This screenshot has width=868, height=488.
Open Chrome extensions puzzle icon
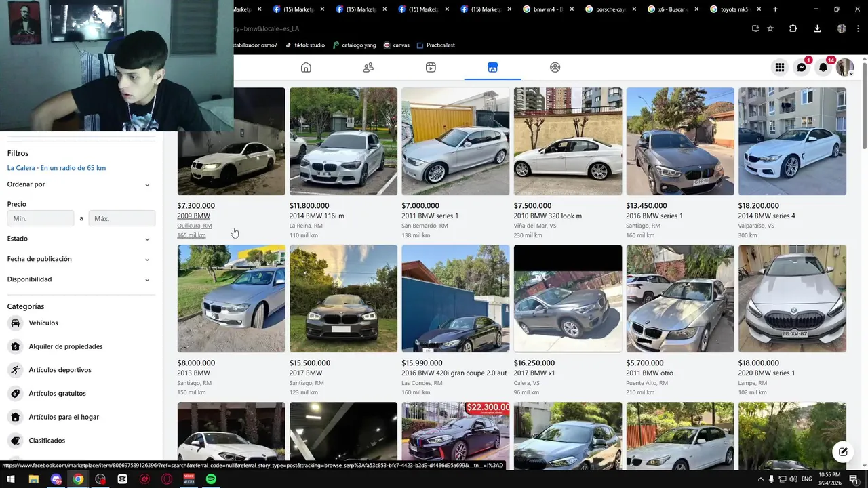(x=793, y=28)
